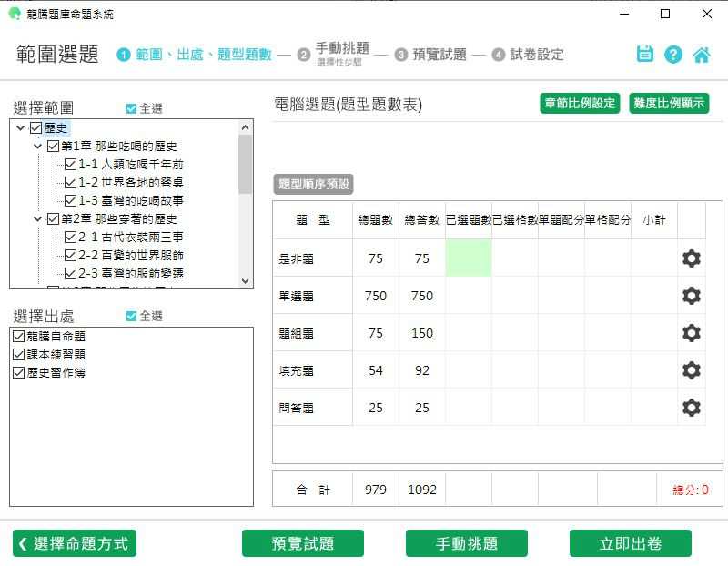The width and height of the screenshot is (728, 566).
Task: Click 難度比例顯示 button
Action: [669, 103]
